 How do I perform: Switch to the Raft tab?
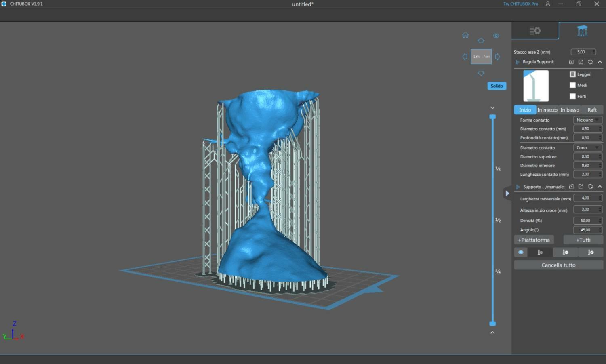(x=592, y=110)
